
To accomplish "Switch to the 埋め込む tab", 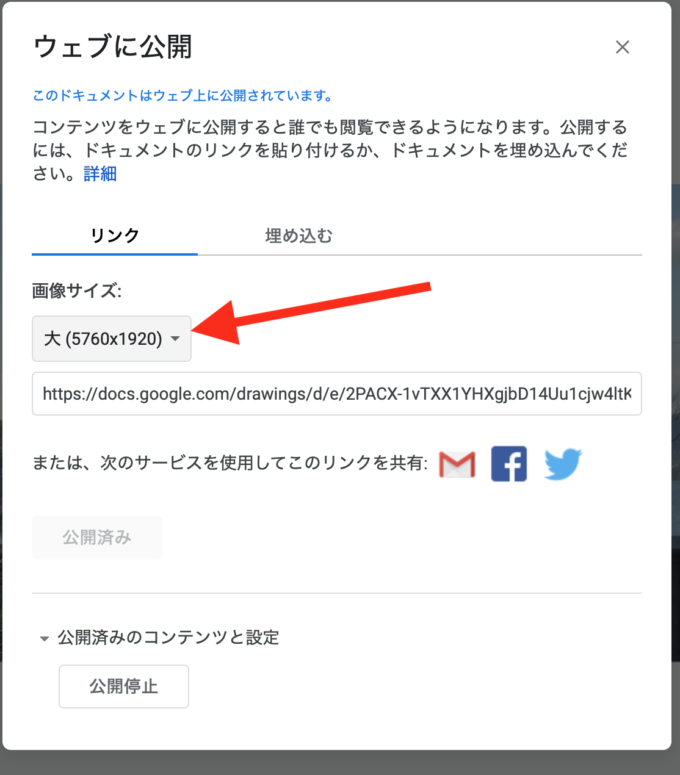I will (x=299, y=236).
